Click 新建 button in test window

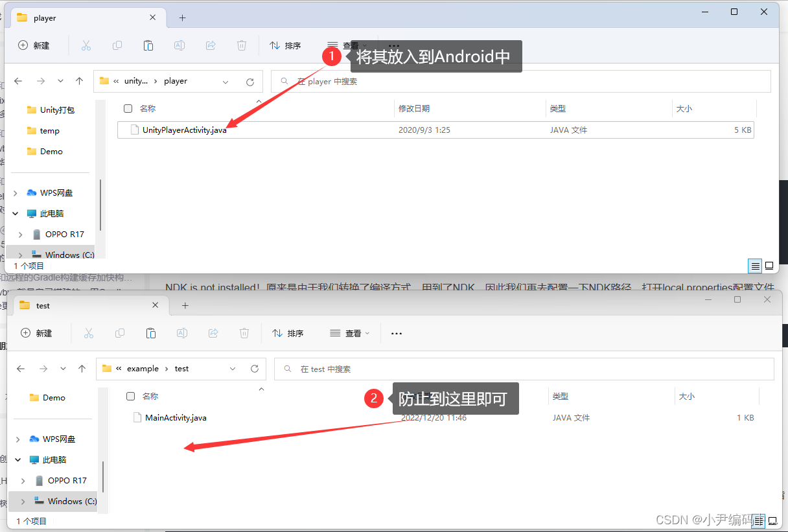pyautogui.click(x=36, y=333)
